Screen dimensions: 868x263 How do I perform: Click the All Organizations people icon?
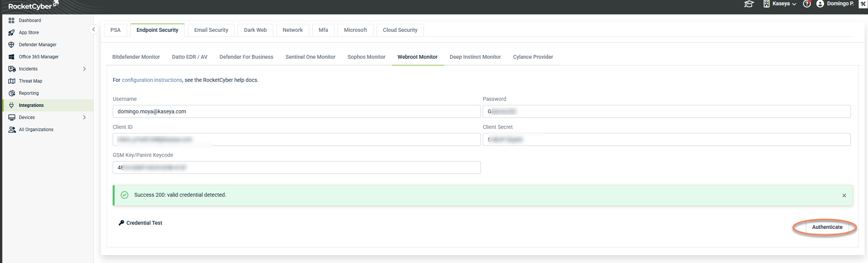click(12, 130)
